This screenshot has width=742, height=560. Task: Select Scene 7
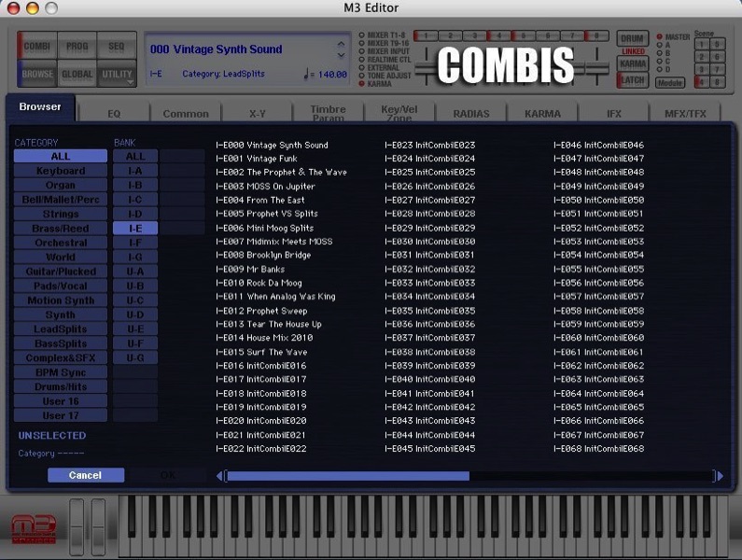click(x=718, y=70)
